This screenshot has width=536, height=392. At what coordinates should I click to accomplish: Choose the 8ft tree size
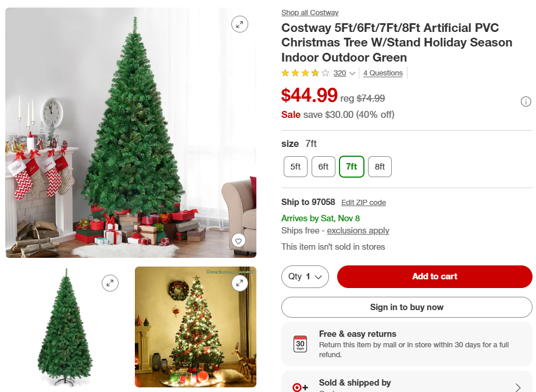tap(380, 167)
